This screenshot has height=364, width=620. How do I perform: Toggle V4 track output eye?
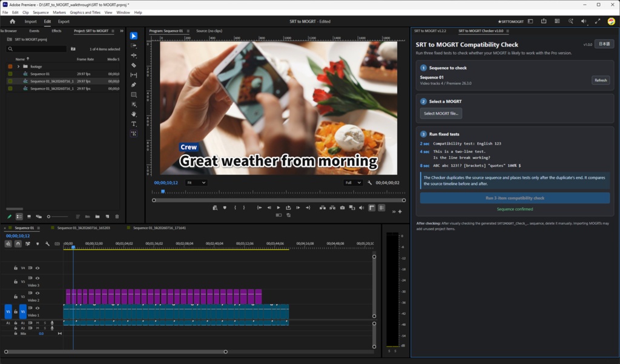click(x=38, y=268)
